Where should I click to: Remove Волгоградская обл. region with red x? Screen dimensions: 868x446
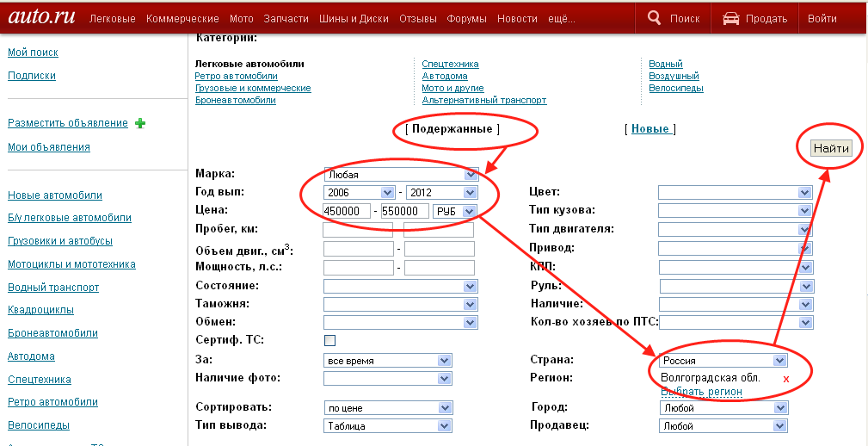785,379
